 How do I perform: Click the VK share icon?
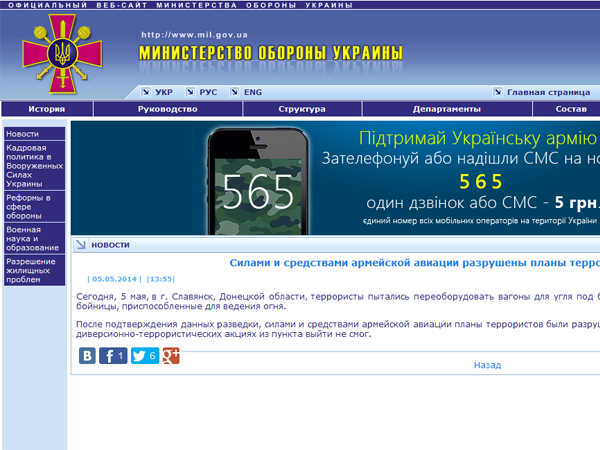pos(87,355)
